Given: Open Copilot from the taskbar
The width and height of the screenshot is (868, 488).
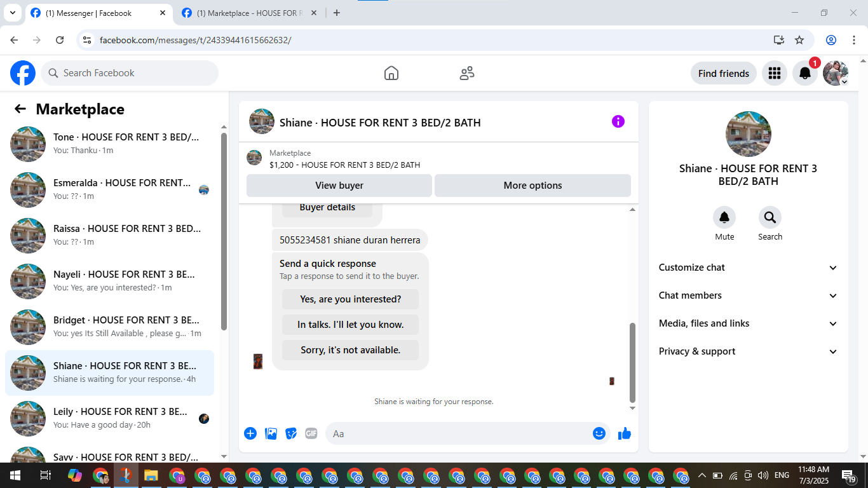Looking at the screenshot, I should point(75,475).
